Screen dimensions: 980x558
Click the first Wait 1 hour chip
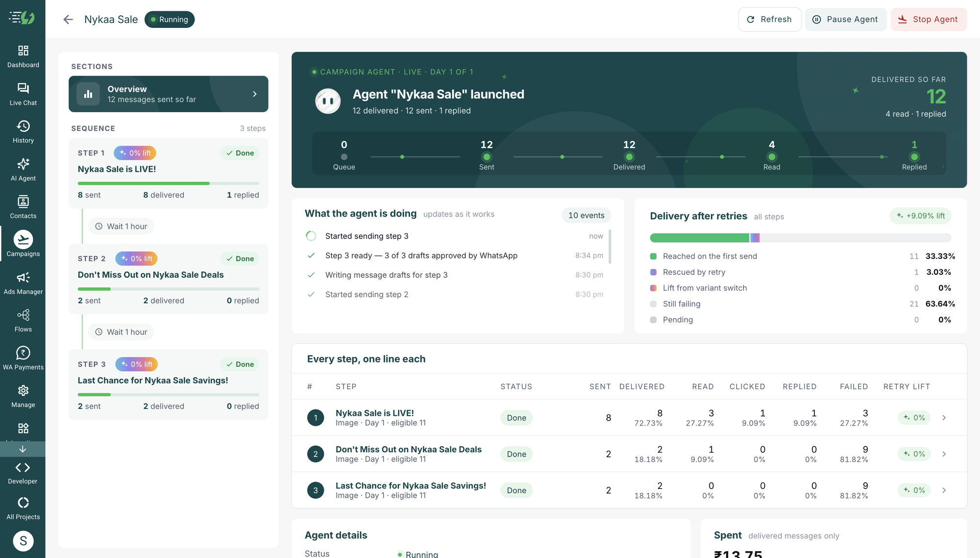click(121, 226)
